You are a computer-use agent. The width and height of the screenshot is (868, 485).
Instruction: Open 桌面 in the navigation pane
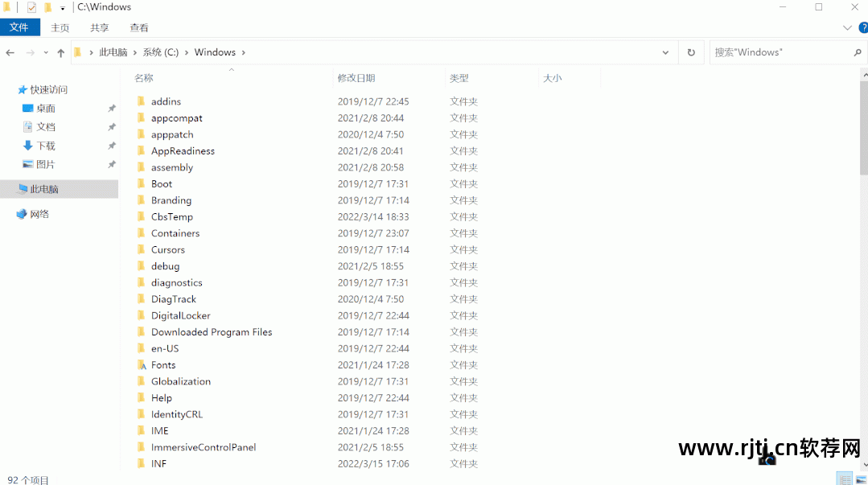point(45,108)
